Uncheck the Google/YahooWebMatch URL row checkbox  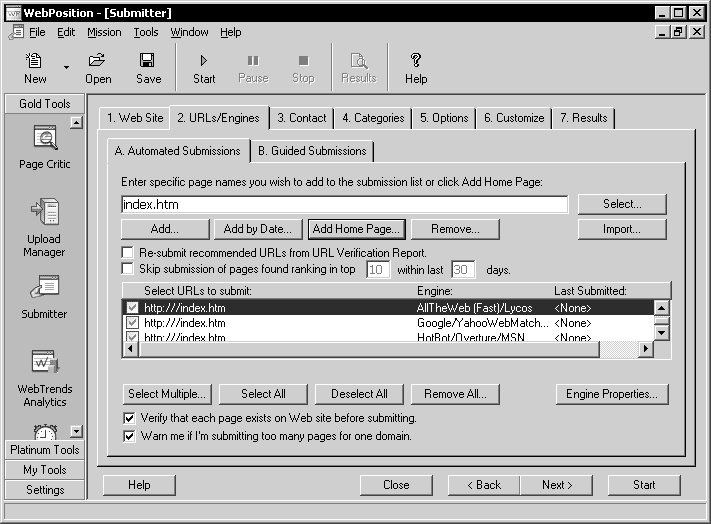(x=132, y=323)
